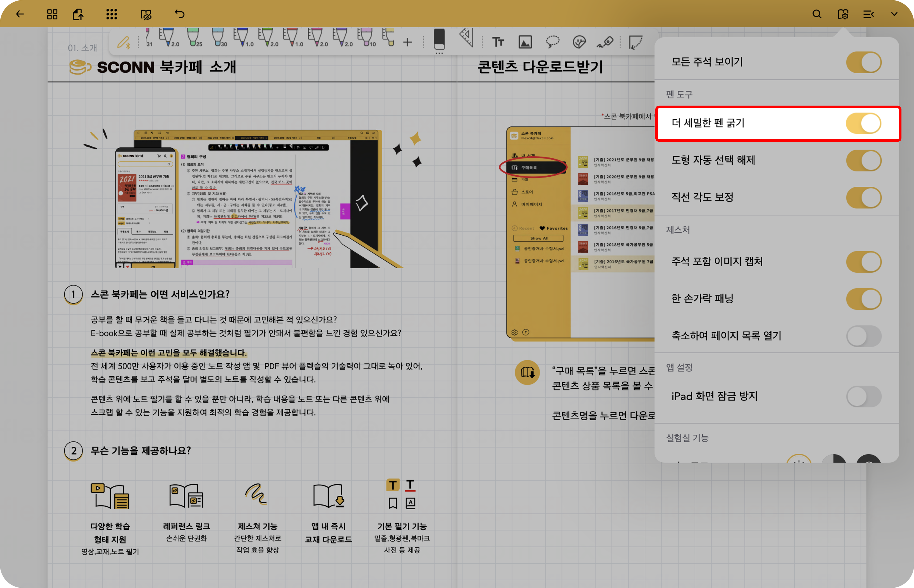Tap the SCONN 북카페 소개 heading
The image size is (914, 588).
tap(167, 67)
